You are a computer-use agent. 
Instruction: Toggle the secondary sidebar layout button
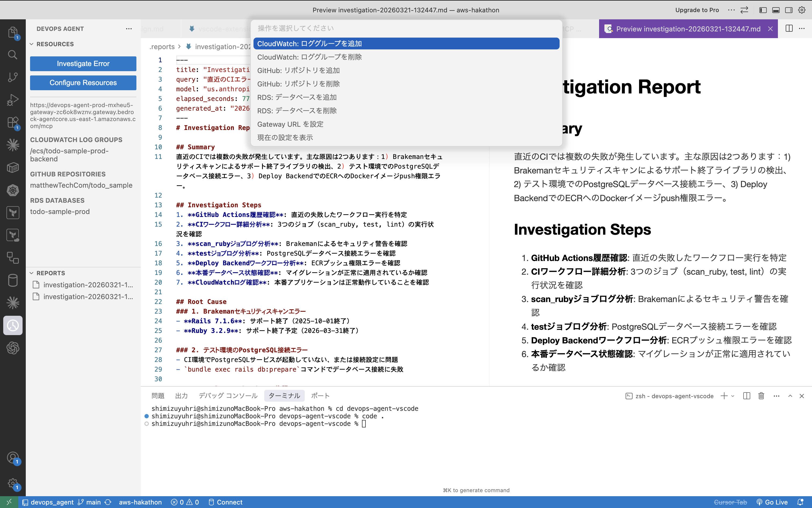(789, 10)
